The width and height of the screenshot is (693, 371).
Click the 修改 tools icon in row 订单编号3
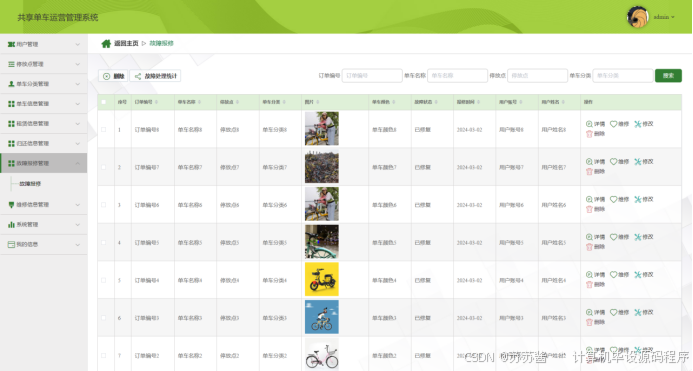point(637,312)
